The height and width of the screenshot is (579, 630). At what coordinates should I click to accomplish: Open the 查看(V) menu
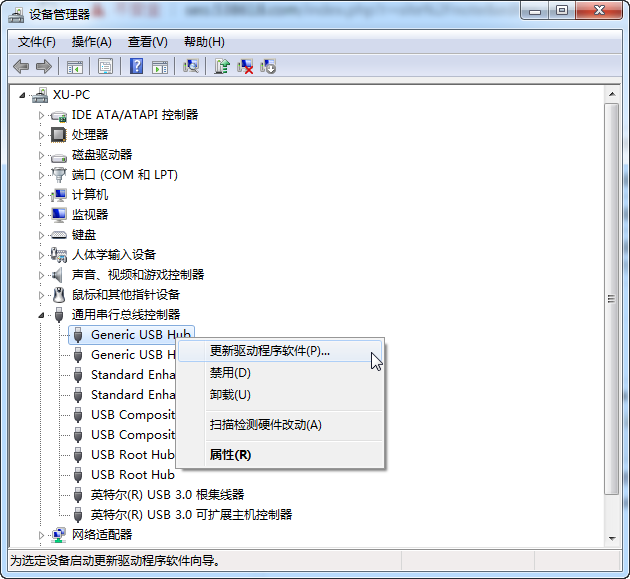[x=147, y=42]
